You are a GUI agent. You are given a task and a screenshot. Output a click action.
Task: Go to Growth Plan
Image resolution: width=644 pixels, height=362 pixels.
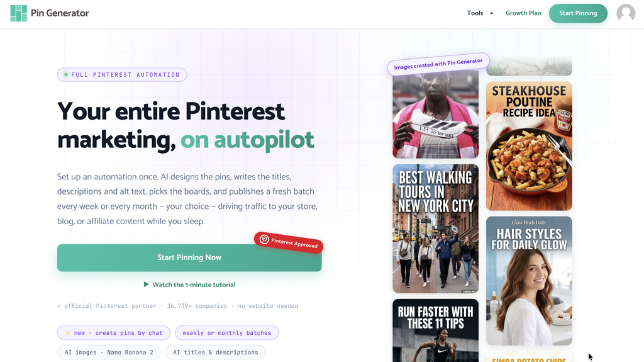coord(523,13)
